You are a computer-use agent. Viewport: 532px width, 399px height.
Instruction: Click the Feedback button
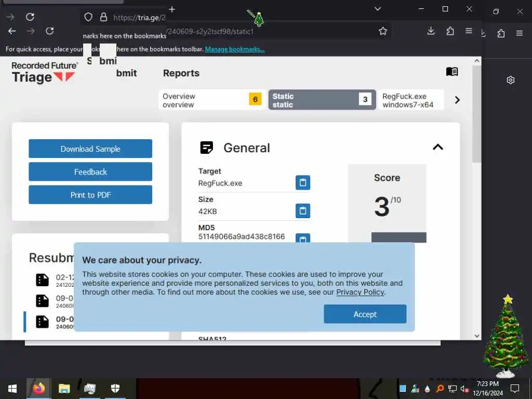click(x=90, y=171)
